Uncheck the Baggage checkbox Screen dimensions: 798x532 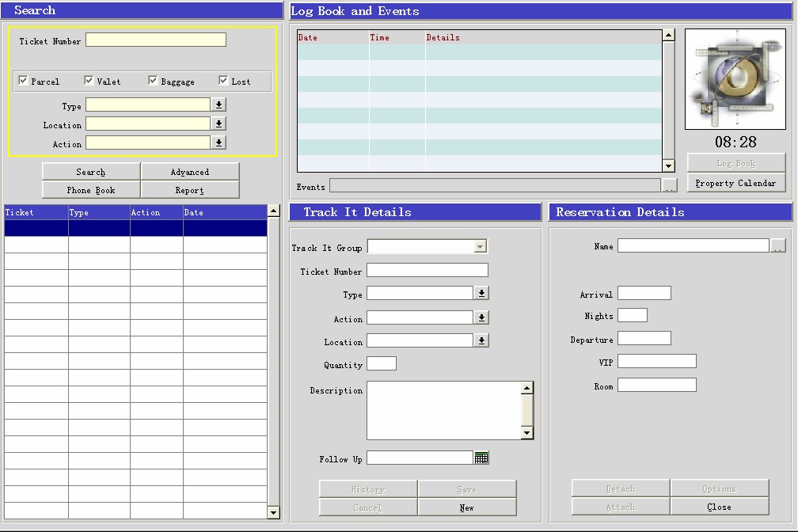(x=153, y=81)
